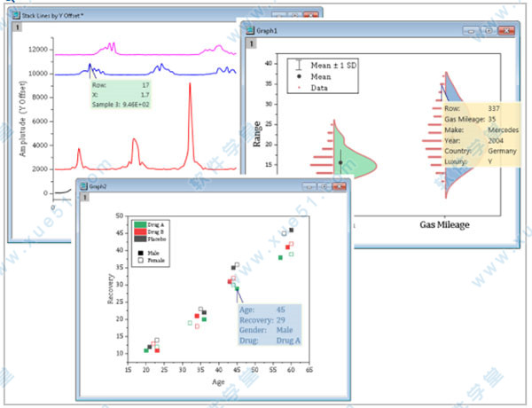Click the Data legend entry in Graph1
Viewport: 532px width, 408px height.
(313, 88)
